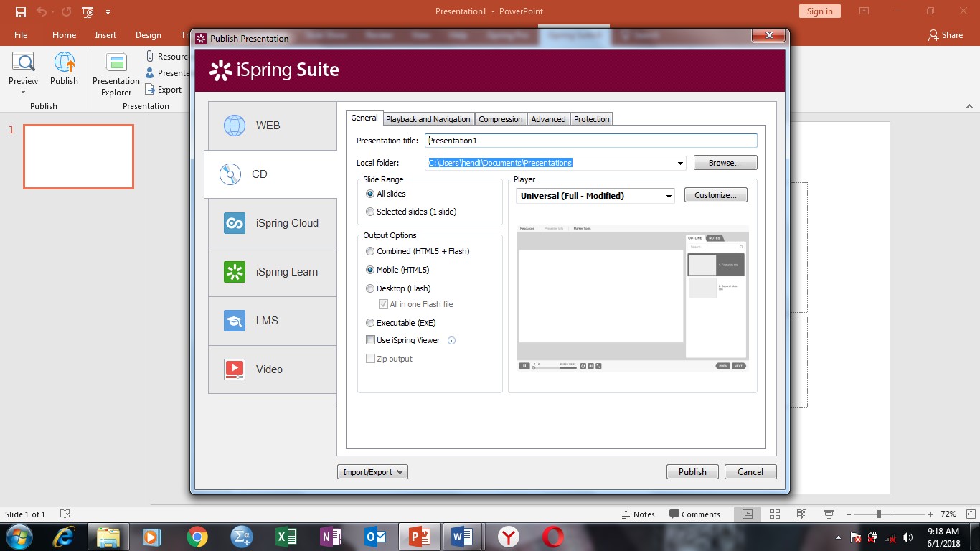This screenshot has height=551, width=980.
Task: Select the iSpring Learn destination
Action: tap(273, 272)
